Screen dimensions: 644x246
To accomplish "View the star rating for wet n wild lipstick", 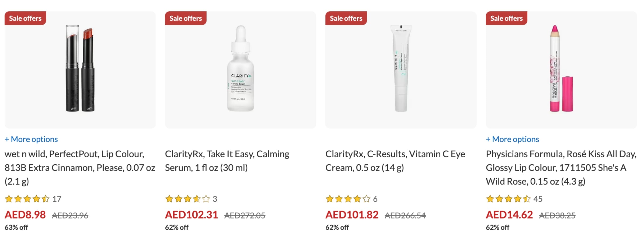I will [27, 199].
